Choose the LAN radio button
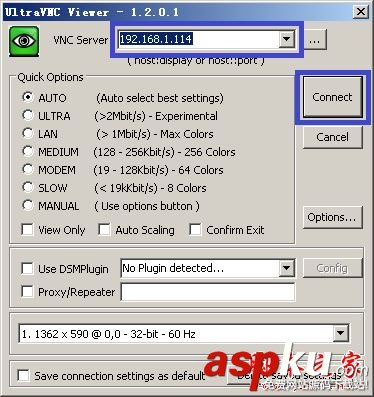The width and height of the screenshot is (374, 397). tap(28, 133)
